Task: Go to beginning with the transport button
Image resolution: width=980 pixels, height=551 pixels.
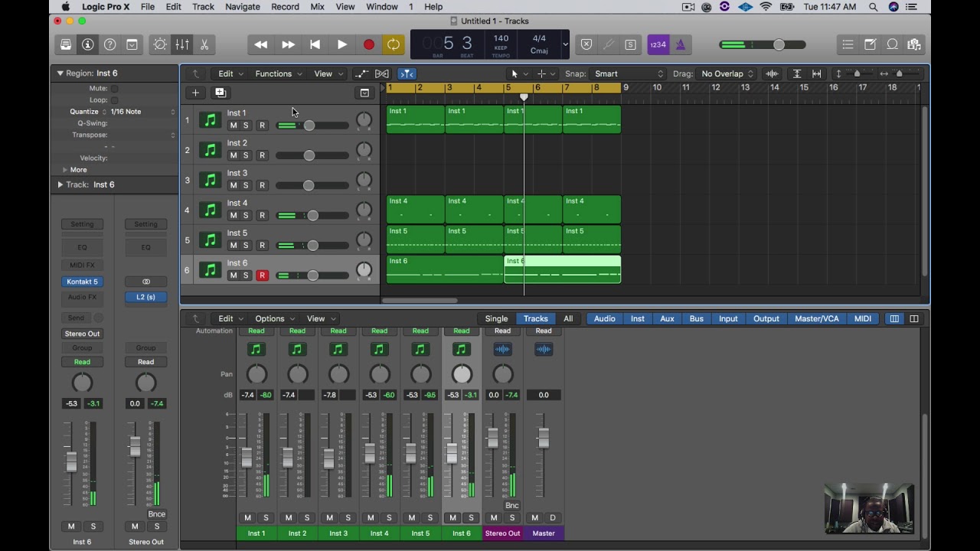Action: (315, 44)
